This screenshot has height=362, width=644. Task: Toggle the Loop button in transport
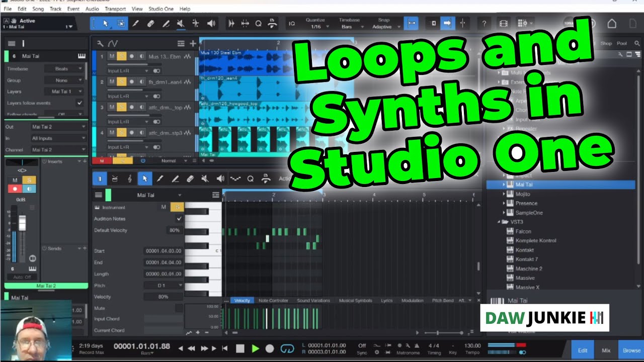coord(287,348)
